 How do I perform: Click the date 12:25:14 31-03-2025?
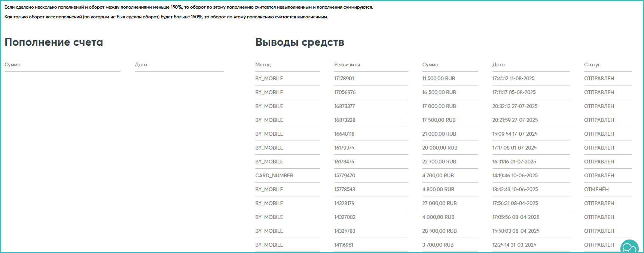coord(514,245)
